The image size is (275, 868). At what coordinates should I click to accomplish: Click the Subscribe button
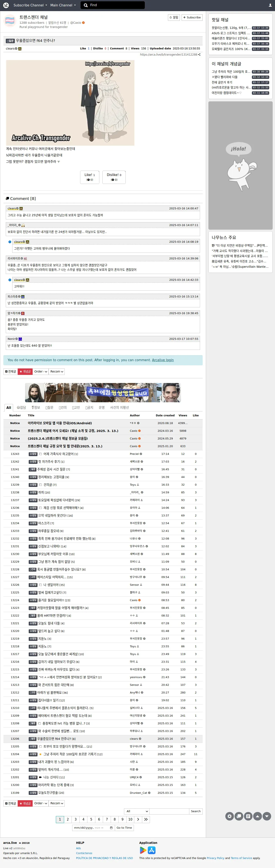[192, 18]
